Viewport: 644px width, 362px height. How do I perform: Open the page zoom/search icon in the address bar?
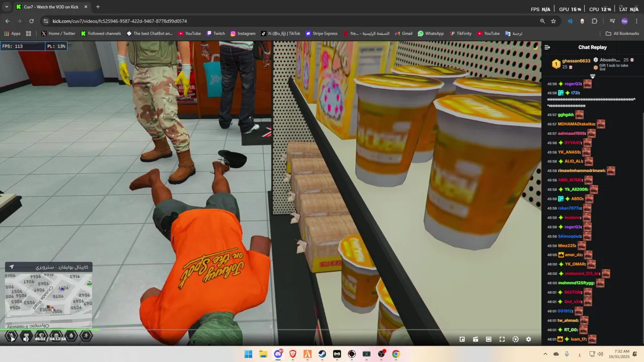[x=542, y=21]
